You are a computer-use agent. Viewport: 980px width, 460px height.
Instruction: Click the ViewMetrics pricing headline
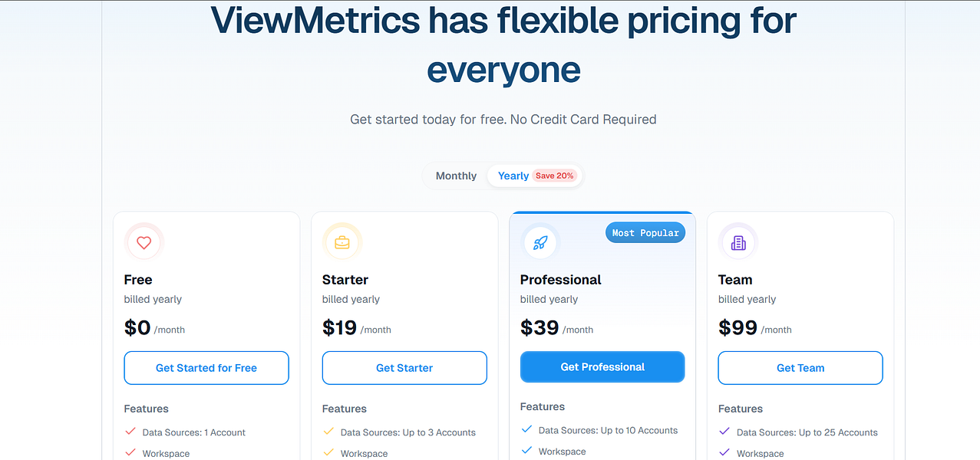click(x=503, y=44)
